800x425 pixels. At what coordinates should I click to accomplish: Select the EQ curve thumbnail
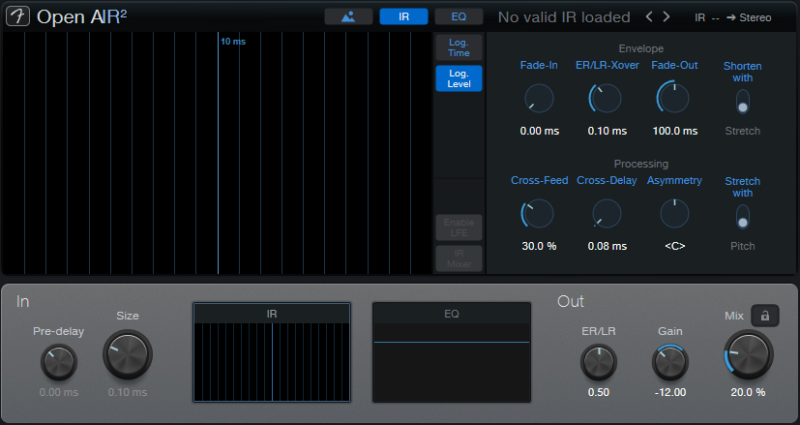click(451, 353)
